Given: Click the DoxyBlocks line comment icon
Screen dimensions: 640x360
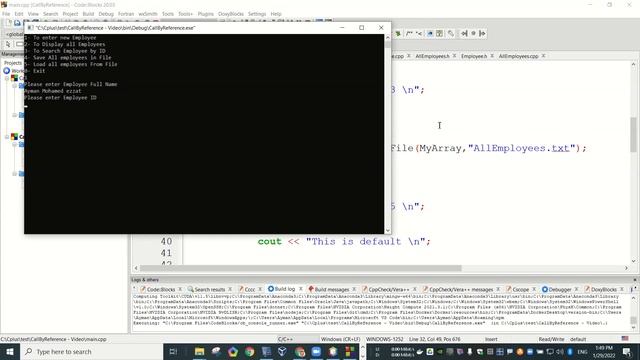Looking at the screenshot, I should [x=419, y=33].
